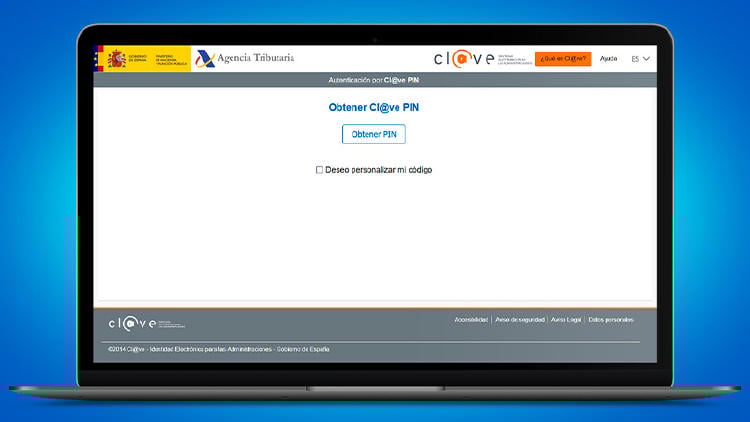This screenshot has width=750, height=422.
Task: Open the Ayuda help link
Action: tap(608, 59)
